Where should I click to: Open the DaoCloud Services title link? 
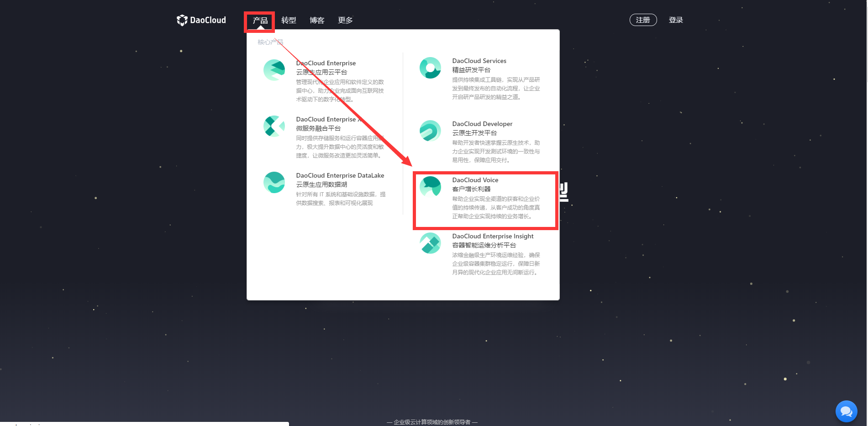pyautogui.click(x=479, y=61)
